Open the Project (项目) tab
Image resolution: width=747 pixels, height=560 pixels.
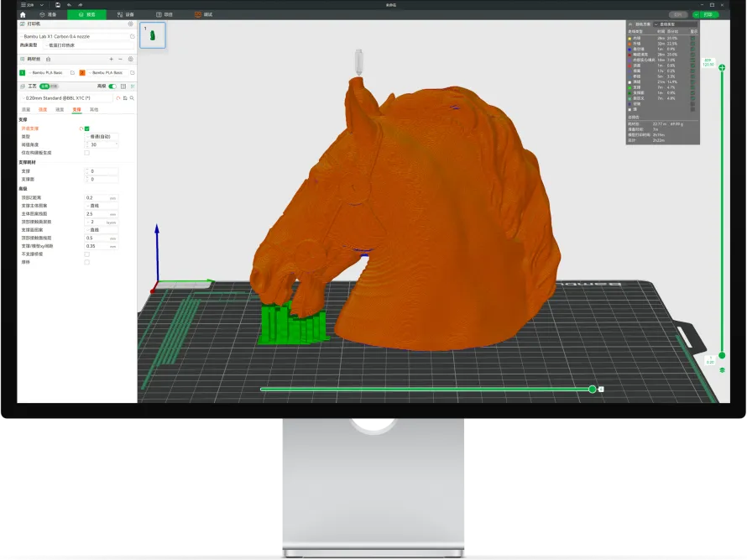tap(165, 15)
